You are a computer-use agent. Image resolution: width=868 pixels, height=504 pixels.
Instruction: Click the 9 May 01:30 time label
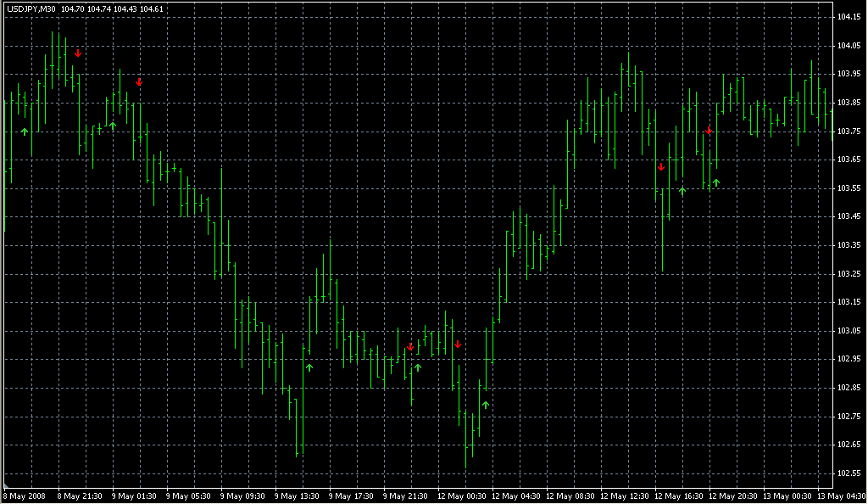134,496
